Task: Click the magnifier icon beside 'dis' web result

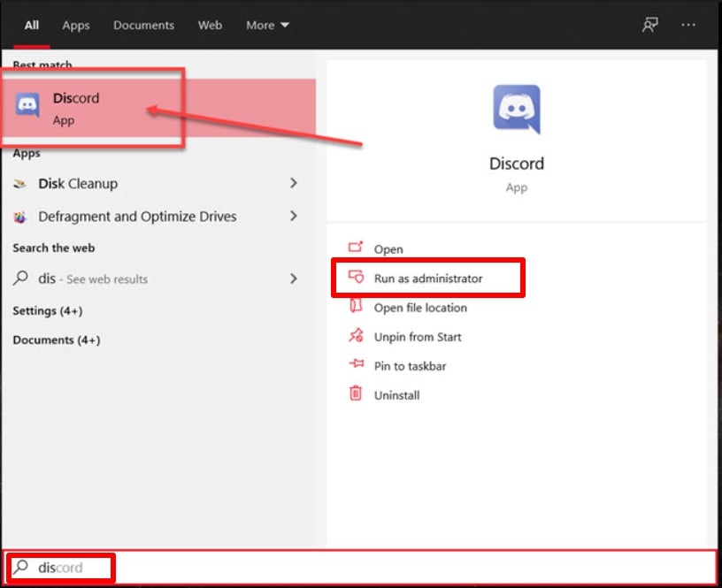Action: [x=20, y=278]
